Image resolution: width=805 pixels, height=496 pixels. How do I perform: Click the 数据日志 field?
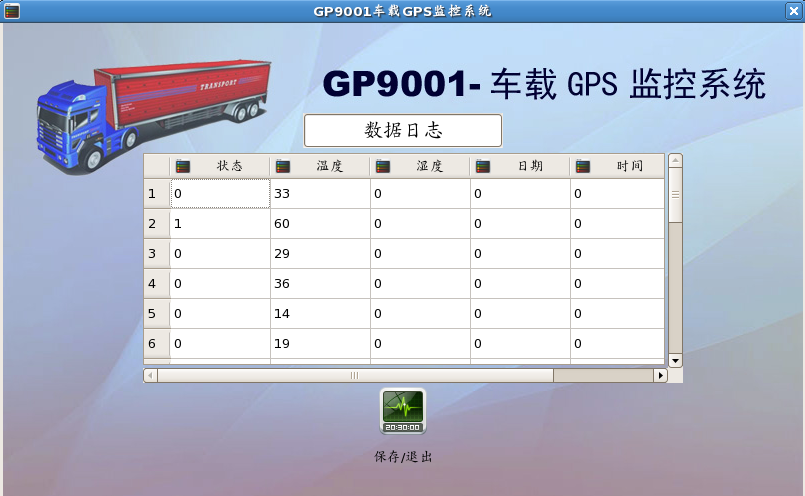point(403,130)
